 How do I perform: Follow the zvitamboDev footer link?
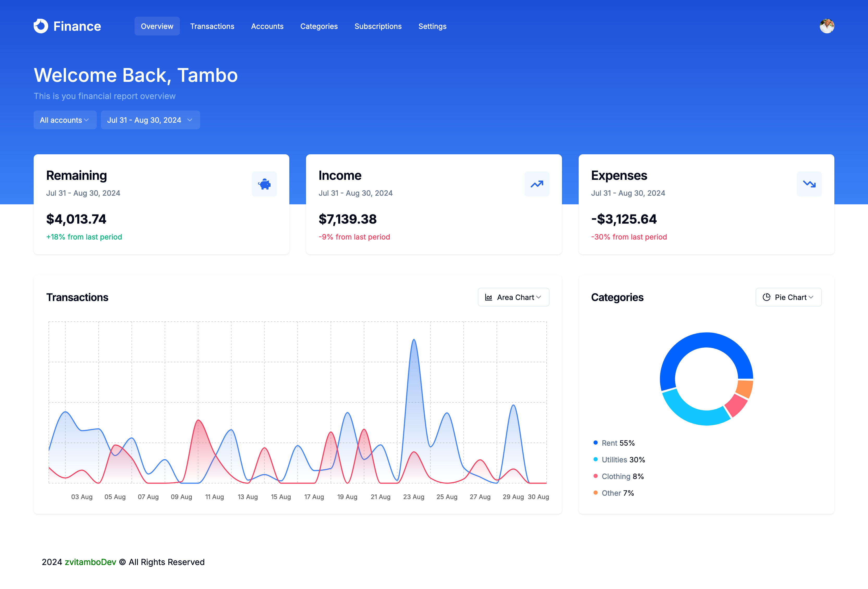90,562
